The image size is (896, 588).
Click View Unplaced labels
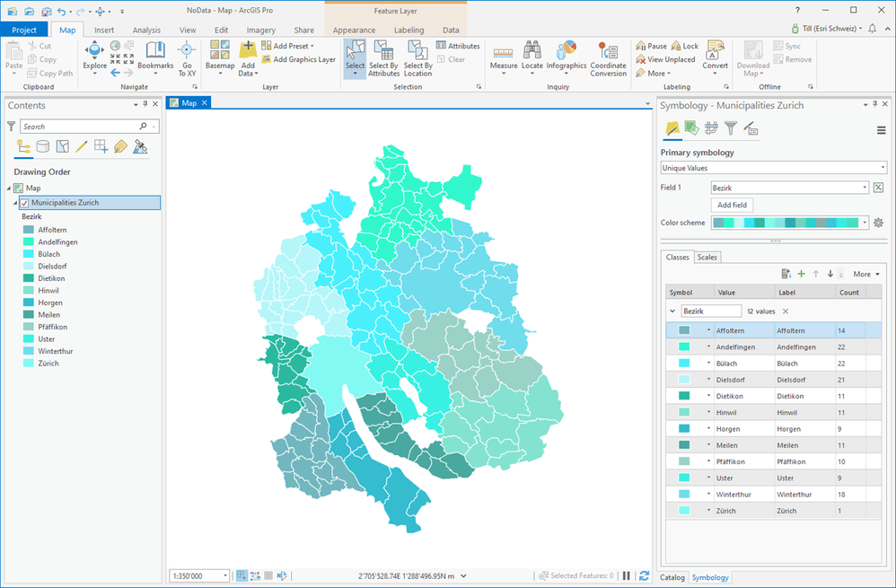coord(665,59)
